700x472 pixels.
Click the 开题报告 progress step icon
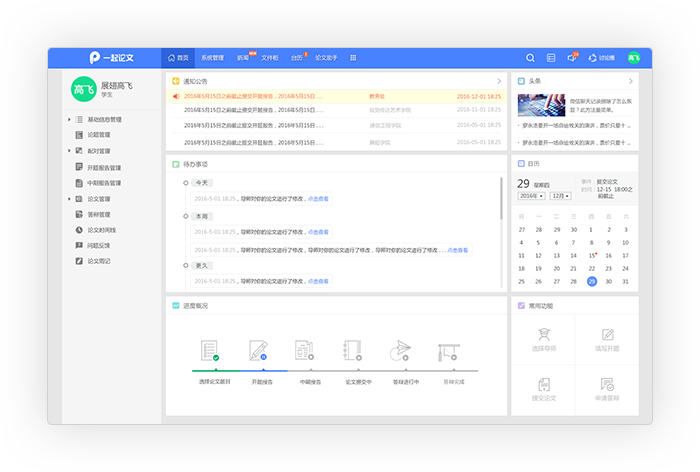point(258,351)
